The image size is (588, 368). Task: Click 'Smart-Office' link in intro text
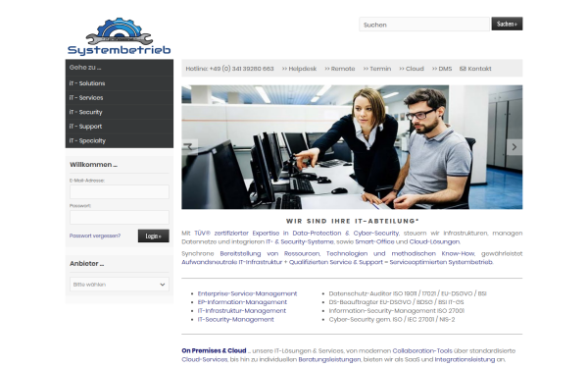[374, 241]
